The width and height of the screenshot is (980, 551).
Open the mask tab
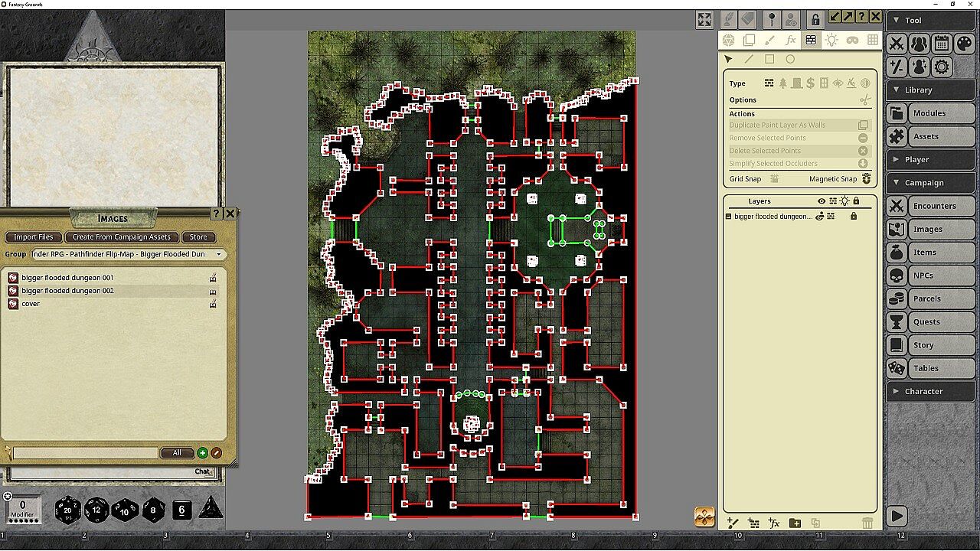click(851, 41)
